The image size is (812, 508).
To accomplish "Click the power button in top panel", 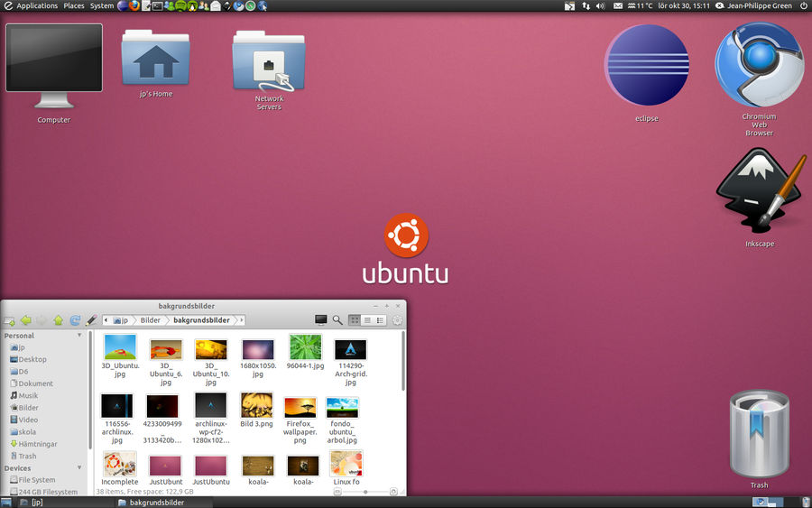I will point(804,5).
